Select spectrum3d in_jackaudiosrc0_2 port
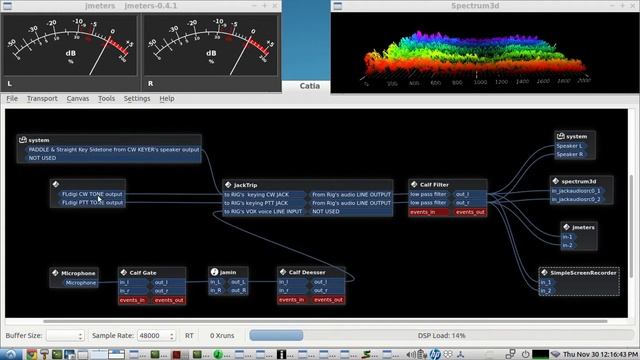 point(578,199)
